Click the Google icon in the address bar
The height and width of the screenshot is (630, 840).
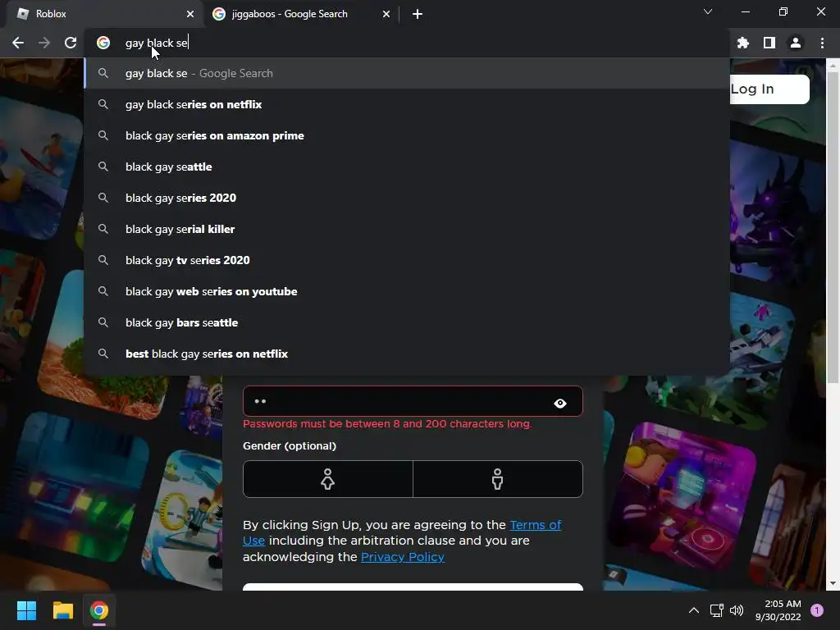[103, 43]
